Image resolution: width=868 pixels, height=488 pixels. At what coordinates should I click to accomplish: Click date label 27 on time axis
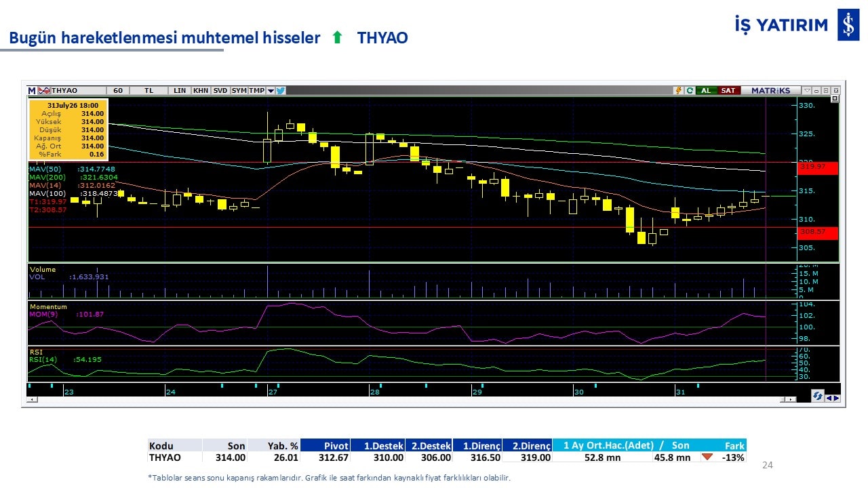coord(273,392)
